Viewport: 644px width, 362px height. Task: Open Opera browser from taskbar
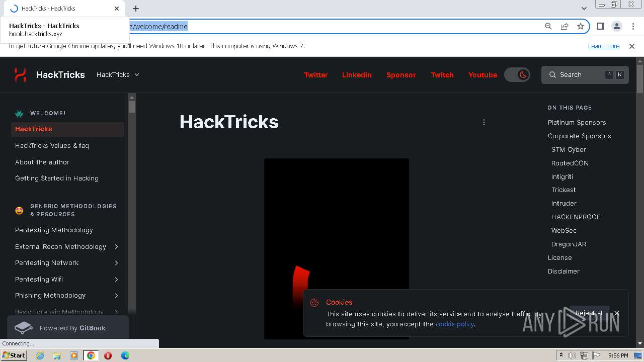click(x=108, y=355)
